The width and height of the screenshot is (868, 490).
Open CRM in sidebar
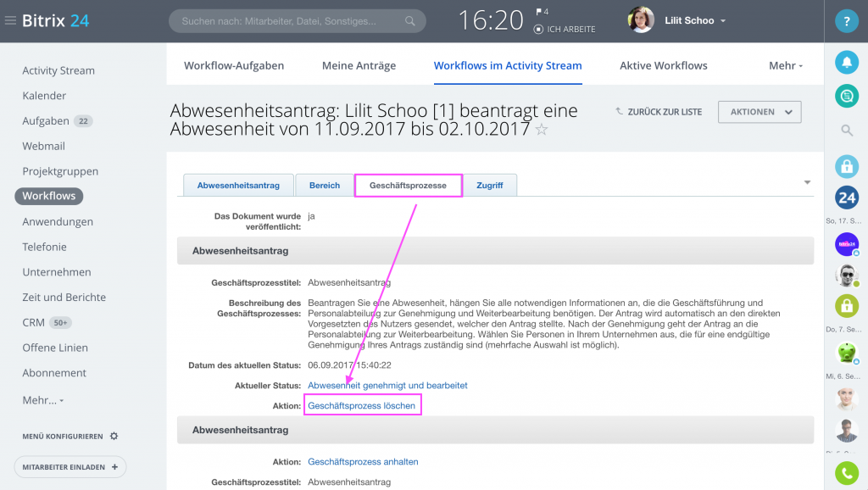point(33,323)
